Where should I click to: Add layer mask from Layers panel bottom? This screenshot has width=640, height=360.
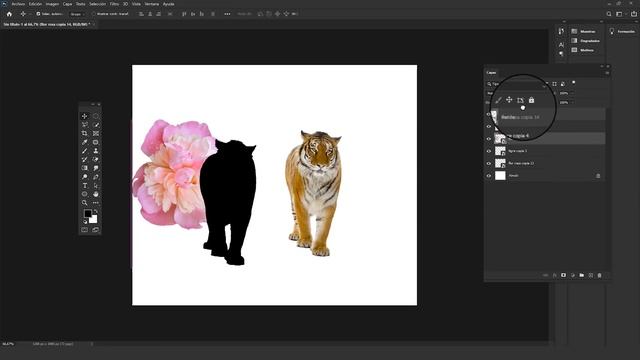coord(563,276)
